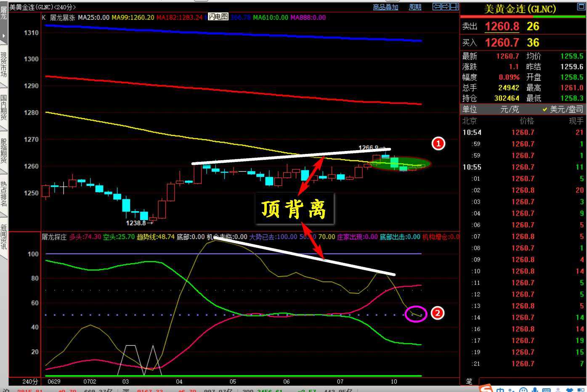Maximize the 美黄金连 quote panel
The height and width of the screenshot is (392, 587).
[581, 7]
